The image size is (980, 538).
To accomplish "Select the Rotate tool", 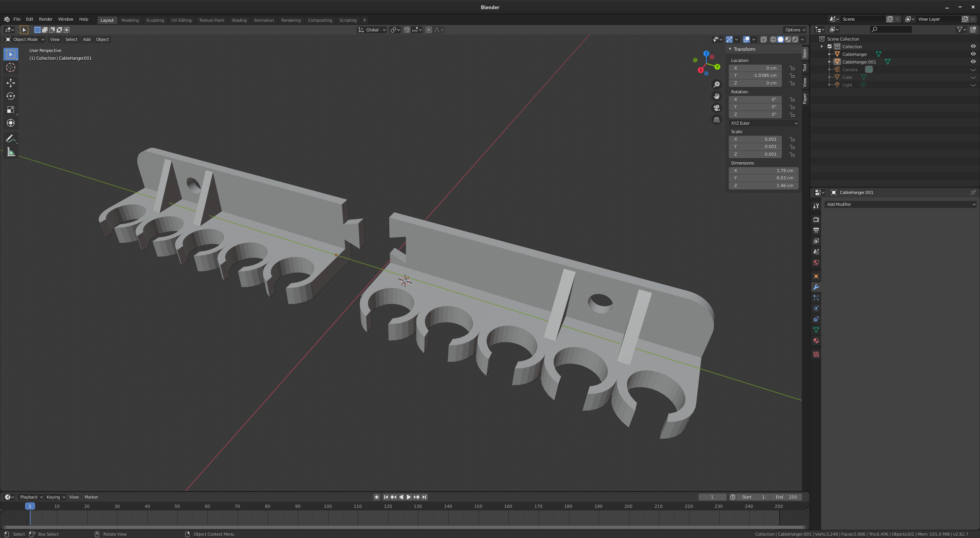I will pyautogui.click(x=10, y=96).
